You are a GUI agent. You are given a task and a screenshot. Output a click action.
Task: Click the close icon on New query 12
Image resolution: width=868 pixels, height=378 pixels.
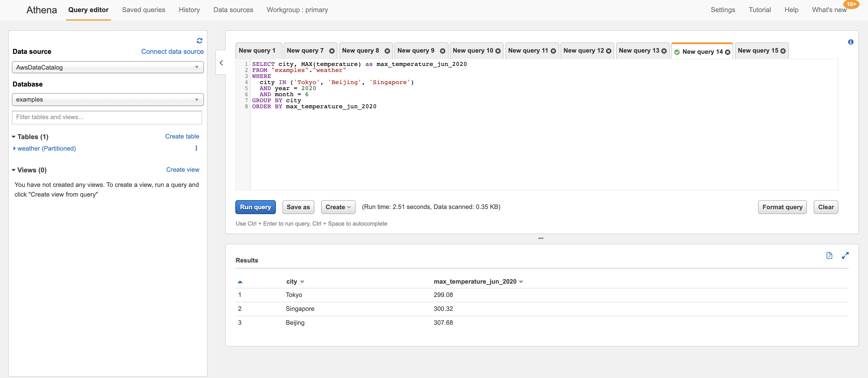(609, 51)
